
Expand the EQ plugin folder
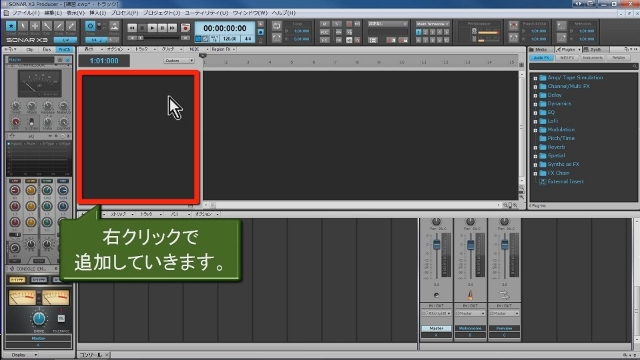point(535,113)
